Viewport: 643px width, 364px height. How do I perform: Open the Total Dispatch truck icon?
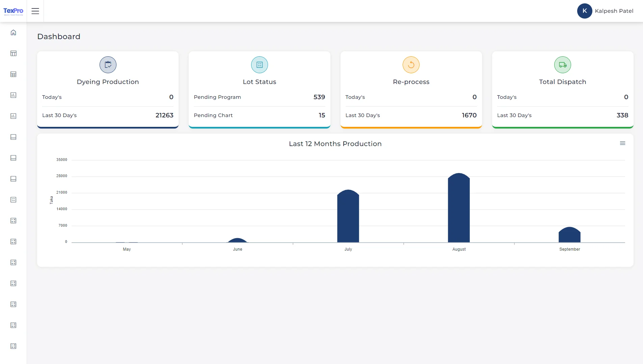(562, 64)
